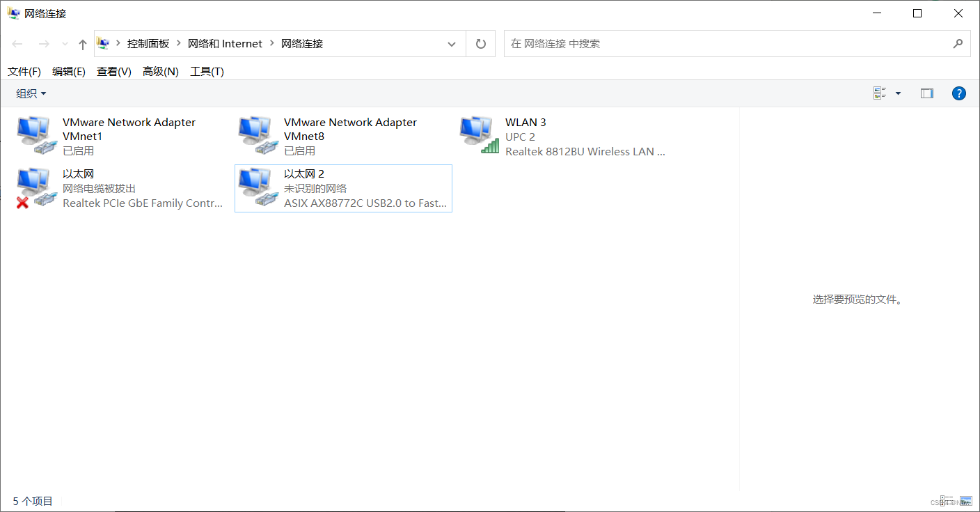Click the change view layout icon
980x512 pixels.
pyautogui.click(x=879, y=93)
